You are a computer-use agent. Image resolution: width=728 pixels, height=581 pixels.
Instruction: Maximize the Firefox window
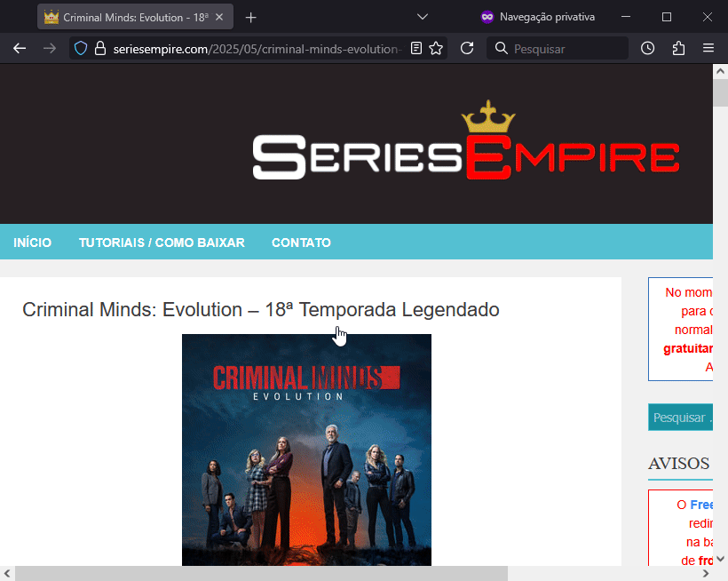click(x=667, y=17)
